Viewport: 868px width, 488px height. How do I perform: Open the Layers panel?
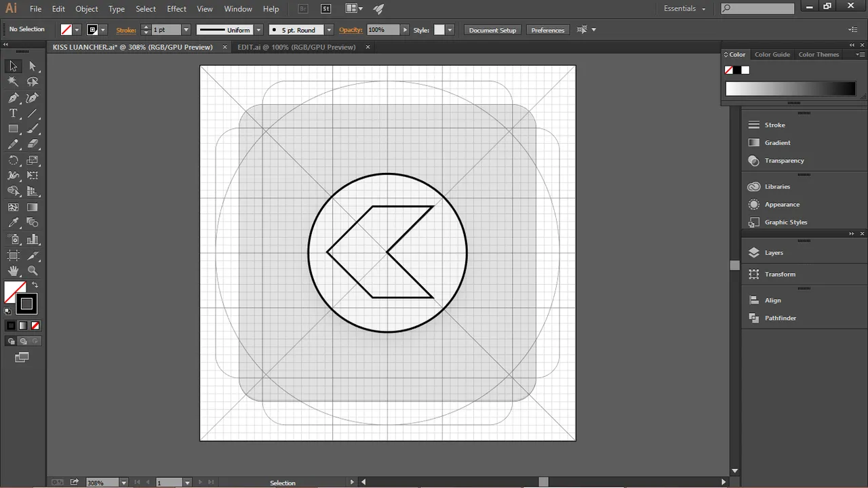pos(774,252)
